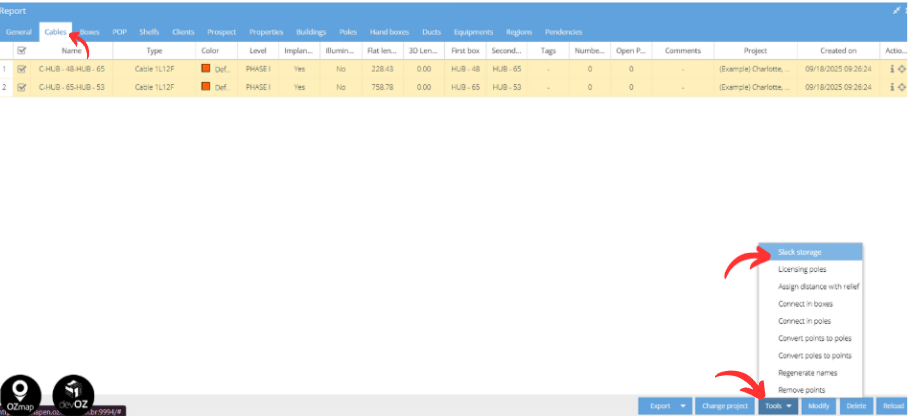Screen dimensions: 908x416
Task: Open the Boxes tab
Action: pyautogui.click(x=90, y=32)
